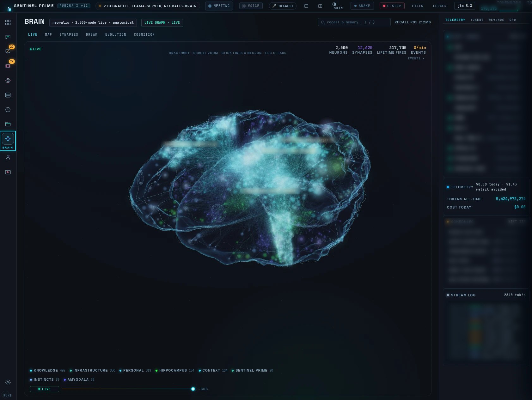Expand the 2 Degraded status pill

(148, 6)
